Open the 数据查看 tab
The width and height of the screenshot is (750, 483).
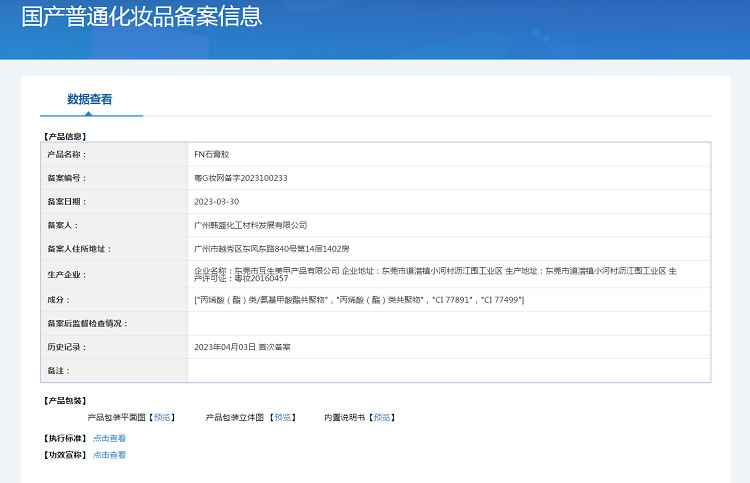coord(89,99)
